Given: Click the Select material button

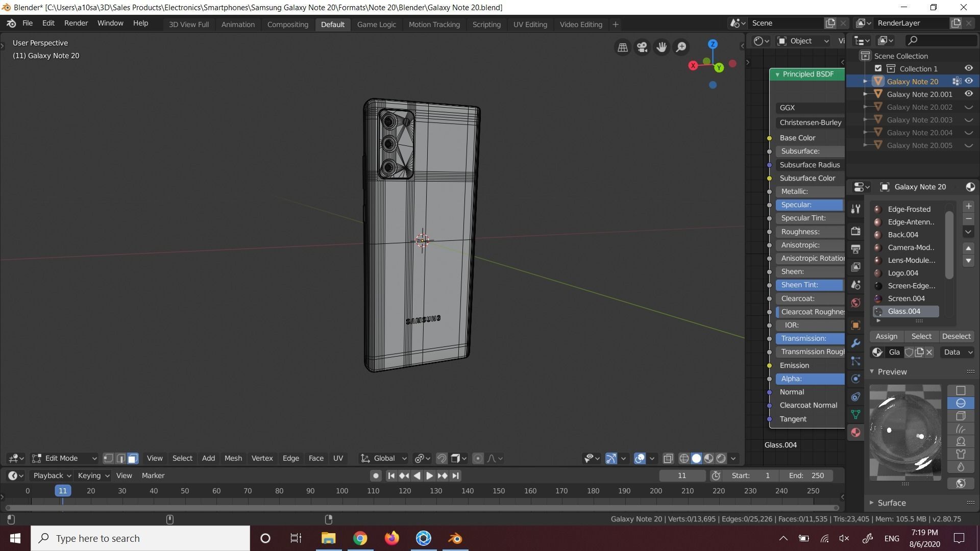Looking at the screenshot, I should click(x=921, y=336).
